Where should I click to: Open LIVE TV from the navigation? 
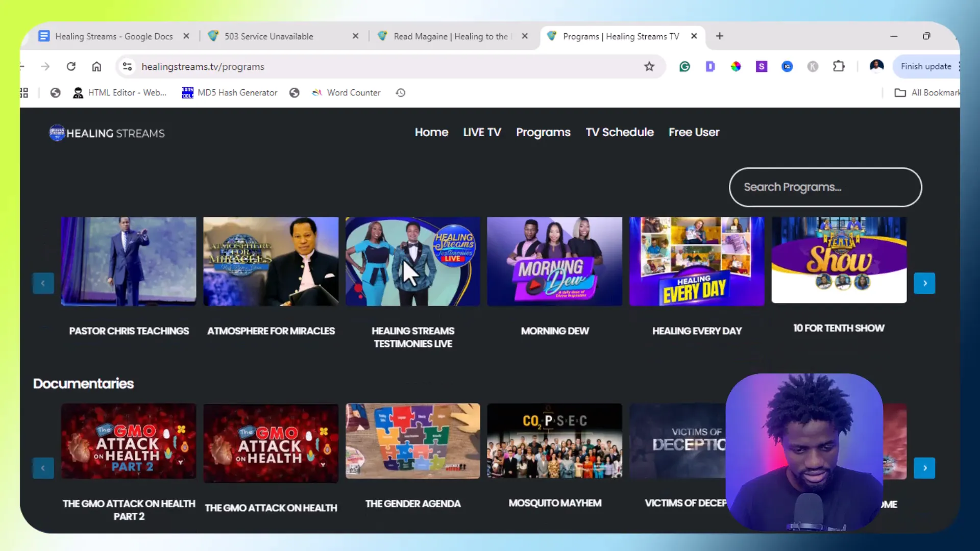coord(482,132)
